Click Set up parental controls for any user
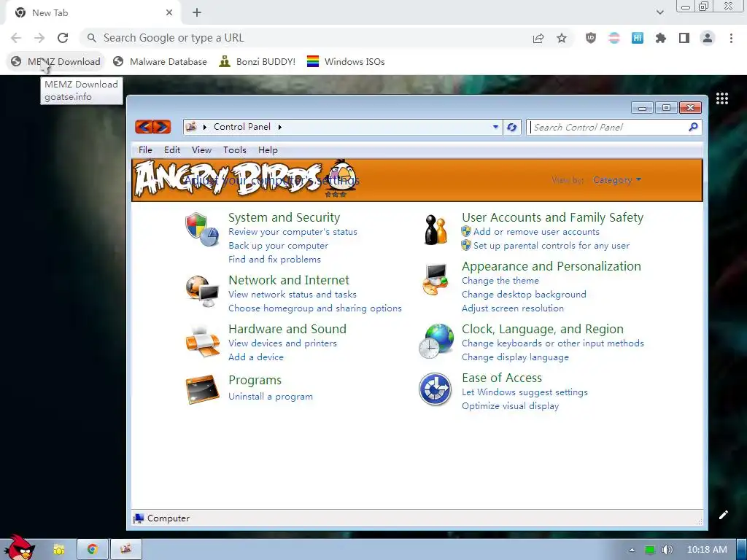Screen dimensions: 747x560 pos(551,246)
